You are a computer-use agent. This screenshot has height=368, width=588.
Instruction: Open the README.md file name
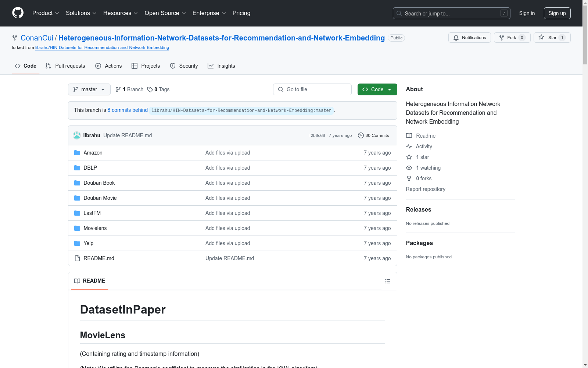point(99,258)
